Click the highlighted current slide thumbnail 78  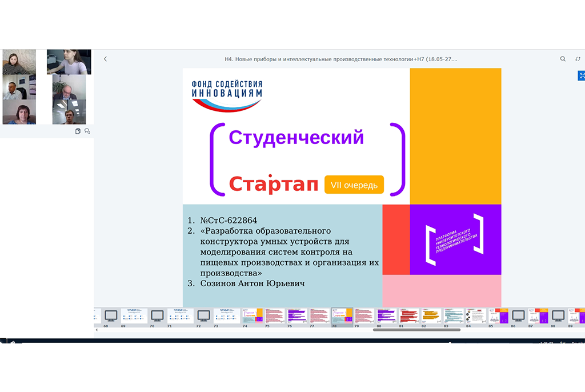(342, 316)
